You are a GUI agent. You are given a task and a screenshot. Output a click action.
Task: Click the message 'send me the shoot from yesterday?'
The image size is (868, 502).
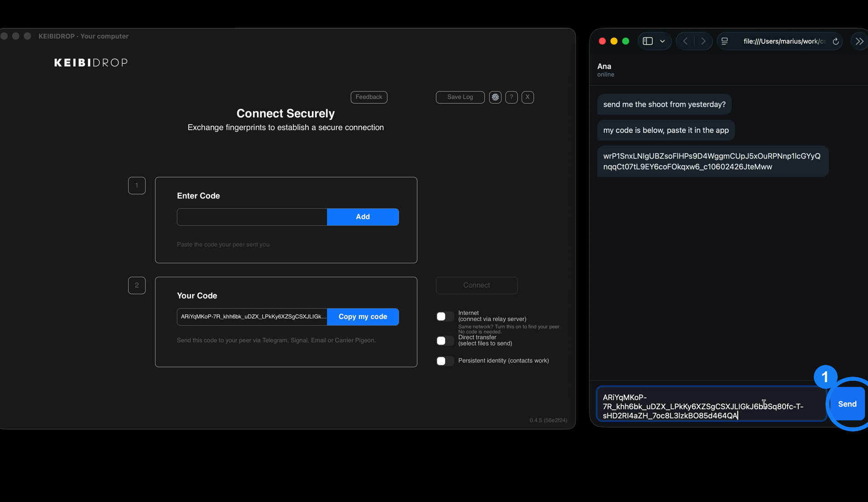[x=664, y=104]
